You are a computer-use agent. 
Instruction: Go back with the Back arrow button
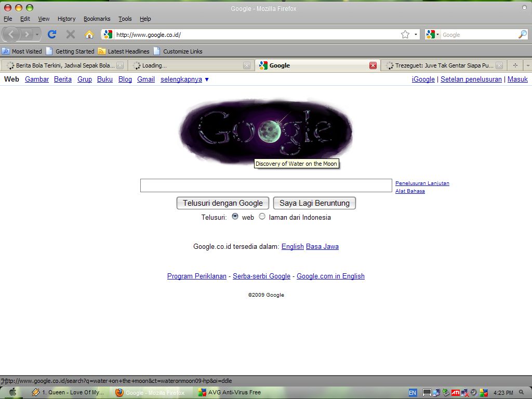coord(11,34)
